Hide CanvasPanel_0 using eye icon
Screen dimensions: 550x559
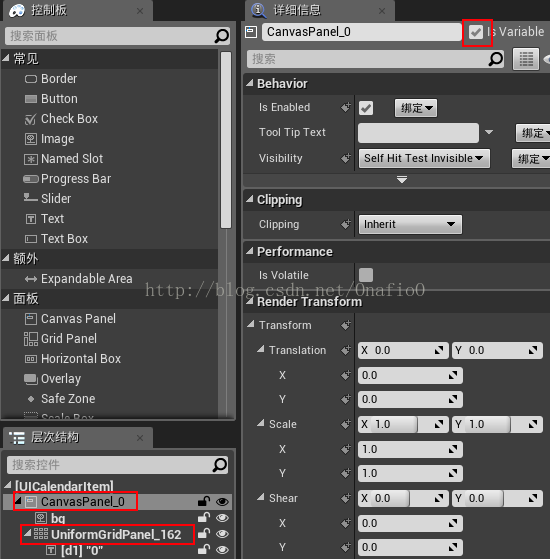click(x=222, y=502)
